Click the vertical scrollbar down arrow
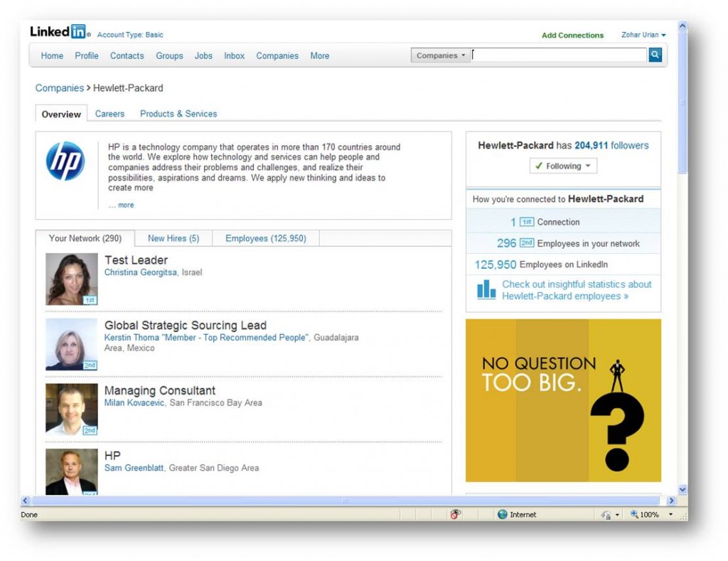Screen dimensions: 728x561 (x=682, y=489)
